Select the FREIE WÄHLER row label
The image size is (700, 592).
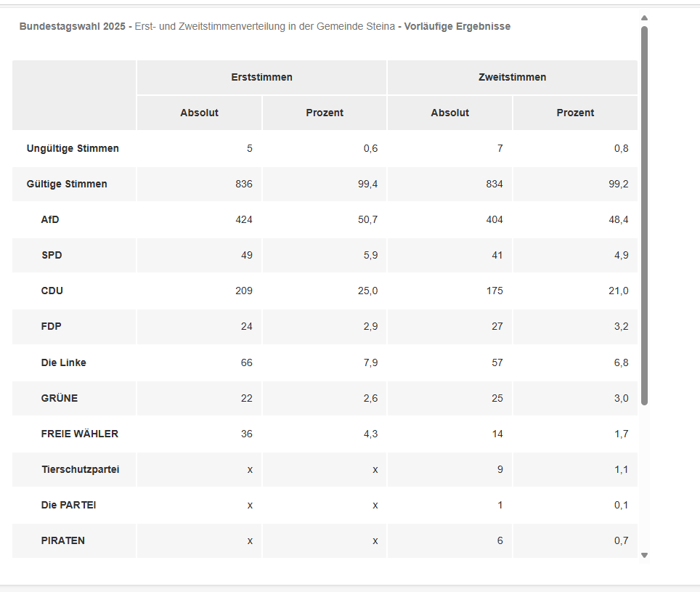[80, 434]
